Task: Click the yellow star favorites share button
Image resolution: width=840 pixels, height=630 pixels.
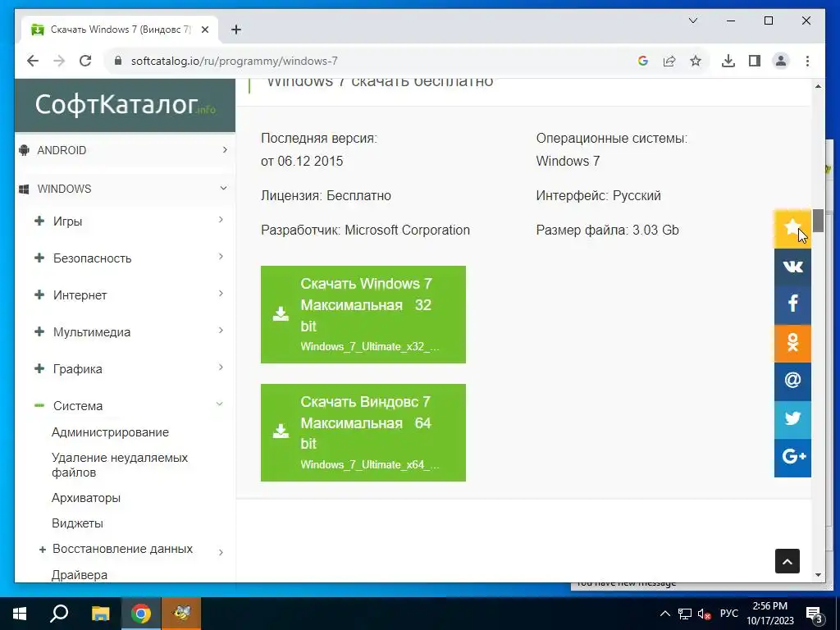Action: [x=792, y=229]
